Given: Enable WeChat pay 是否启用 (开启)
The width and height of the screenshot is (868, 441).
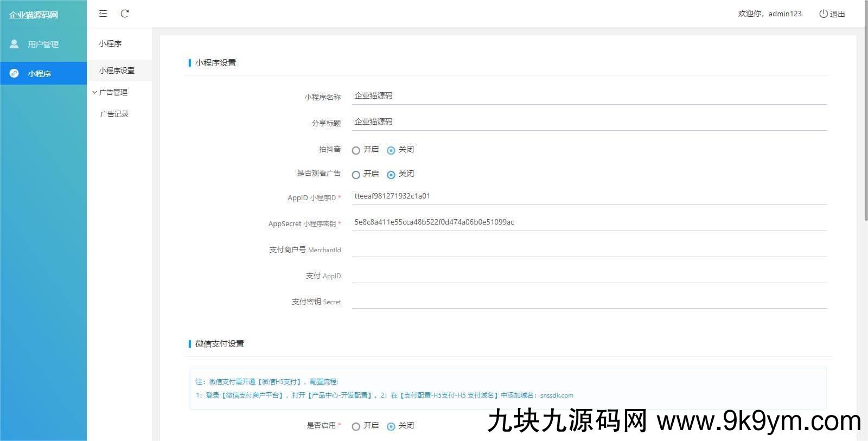Looking at the screenshot, I should pyautogui.click(x=356, y=426).
